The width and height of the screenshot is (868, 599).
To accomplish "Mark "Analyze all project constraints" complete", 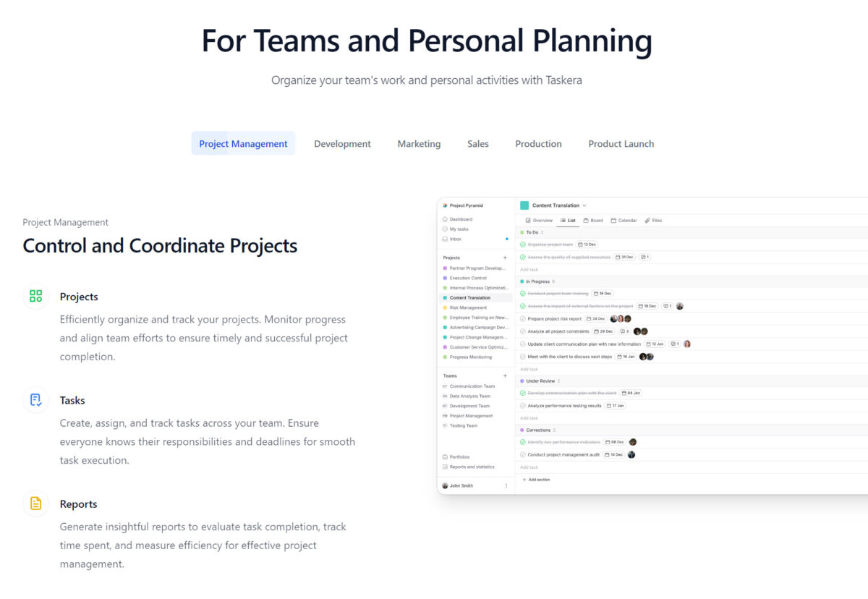I will click(523, 331).
